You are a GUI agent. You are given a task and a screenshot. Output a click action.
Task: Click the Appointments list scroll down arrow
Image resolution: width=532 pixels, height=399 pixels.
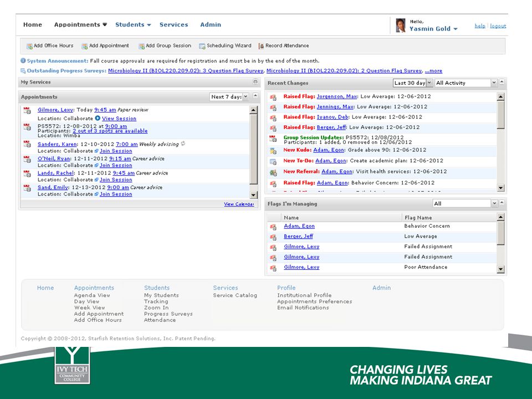pyautogui.click(x=253, y=195)
